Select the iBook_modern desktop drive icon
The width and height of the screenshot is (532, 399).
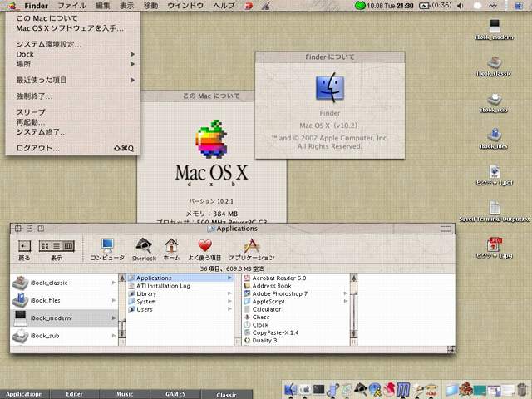click(494, 30)
